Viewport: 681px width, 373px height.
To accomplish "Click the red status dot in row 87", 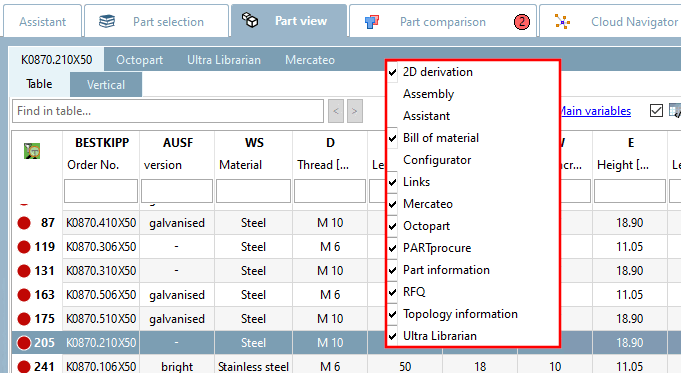I will (x=24, y=223).
